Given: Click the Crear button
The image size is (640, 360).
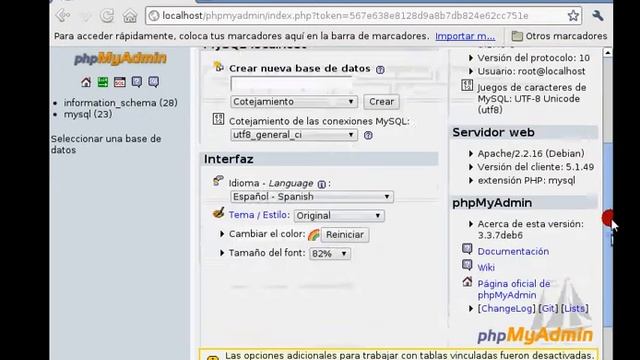Looking at the screenshot, I should tap(381, 102).
